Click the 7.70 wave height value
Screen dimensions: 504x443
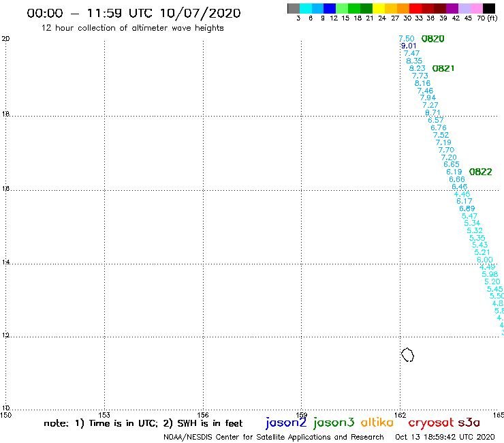click(x=447, y=150)
